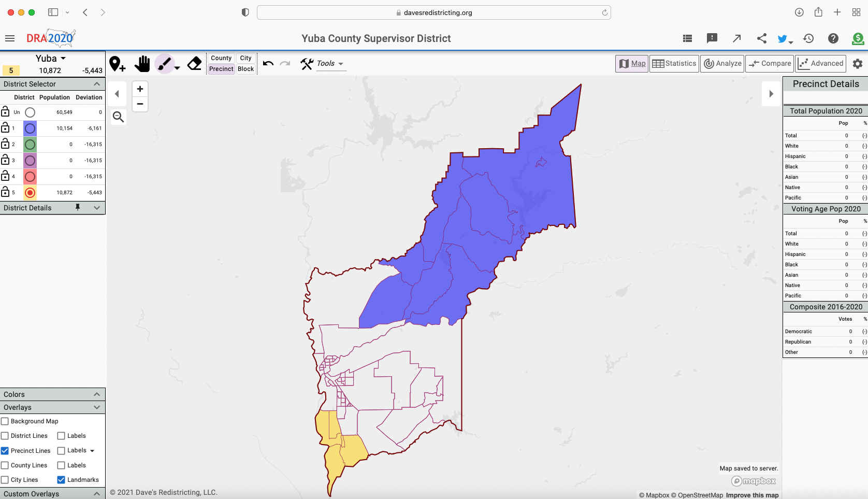Select the Unassigned district radio button
The height and width of the screenshot is (499, 868).
click(x=30, y=112)
